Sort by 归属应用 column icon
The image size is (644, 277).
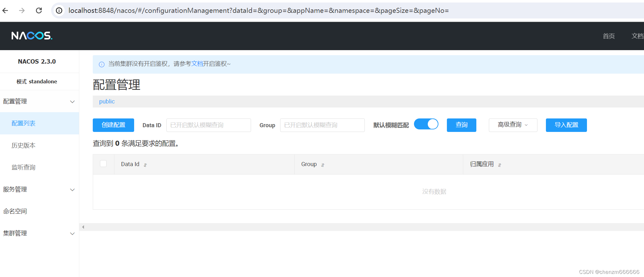pos(500,165)
